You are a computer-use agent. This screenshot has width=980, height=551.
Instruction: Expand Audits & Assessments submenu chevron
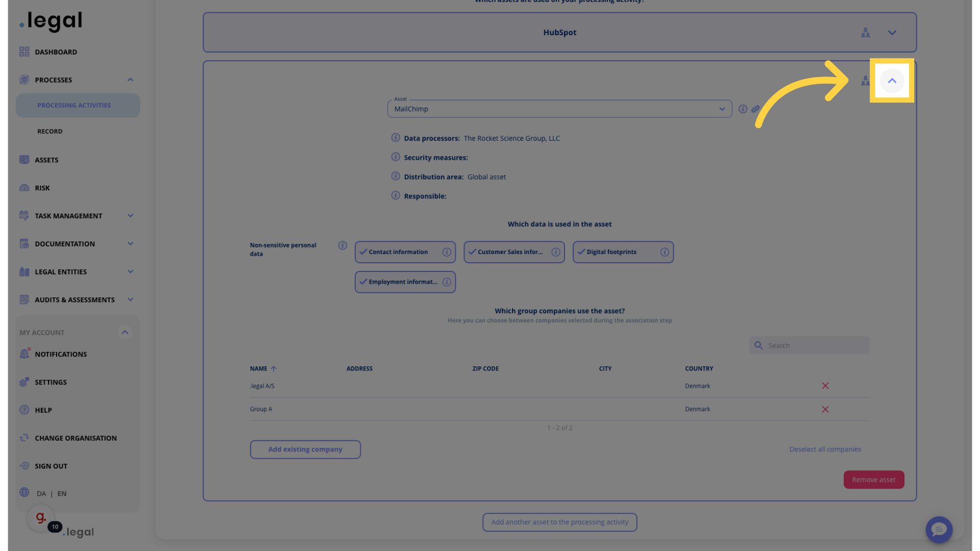pyautogui.click(x=130, y=299)
